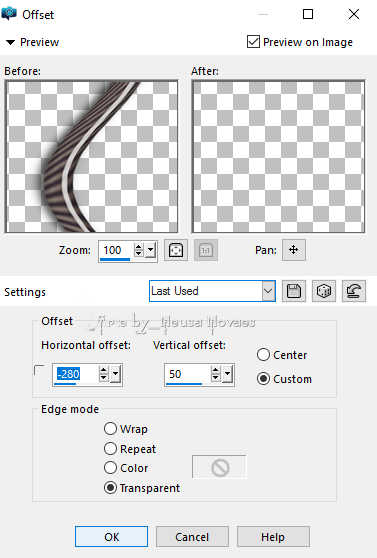The width and height of the screenshot is (377, 558).
Task: Click the Pan navigate cross icon
Action: 293,250
